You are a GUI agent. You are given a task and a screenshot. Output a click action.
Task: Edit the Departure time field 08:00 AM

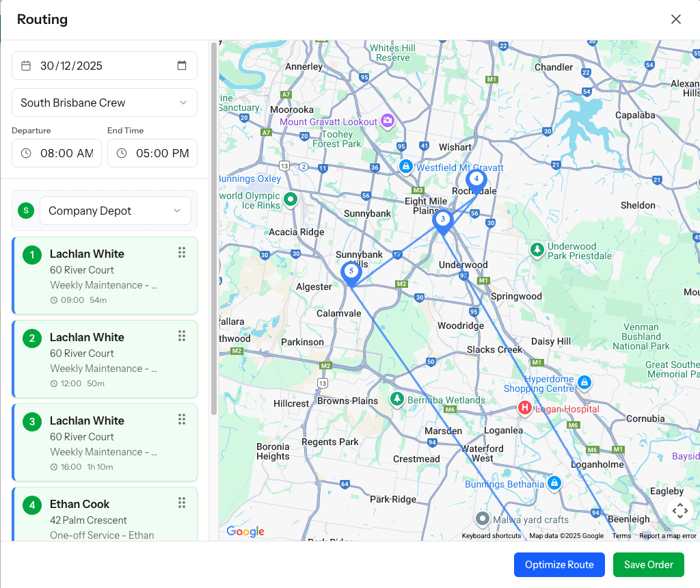(66, 153)
